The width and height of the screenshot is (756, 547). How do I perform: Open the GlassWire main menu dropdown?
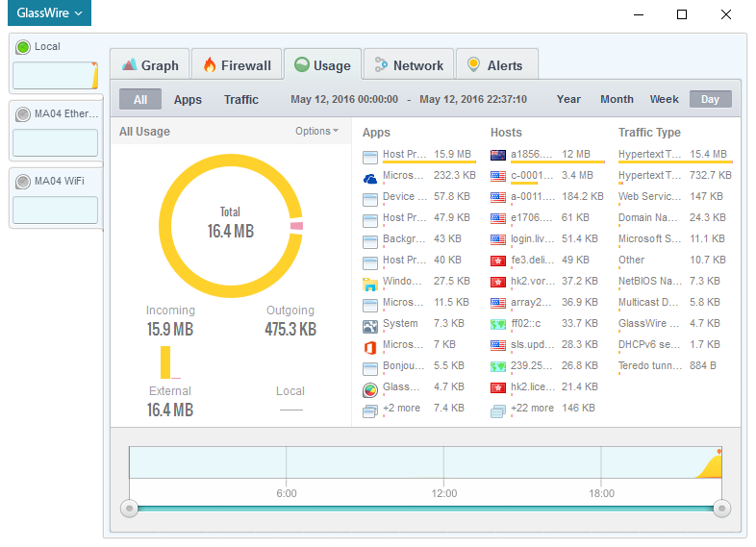click(47, 13)
